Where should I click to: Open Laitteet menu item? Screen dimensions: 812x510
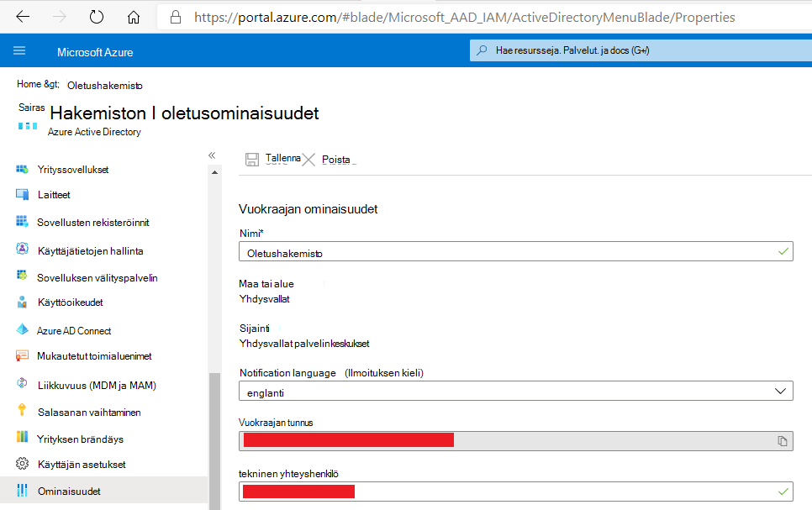coord(54,195)
